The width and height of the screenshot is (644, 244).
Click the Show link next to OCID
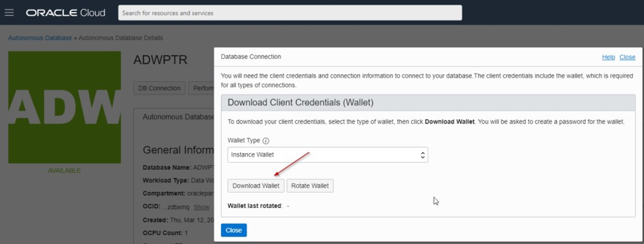[202, 207]
